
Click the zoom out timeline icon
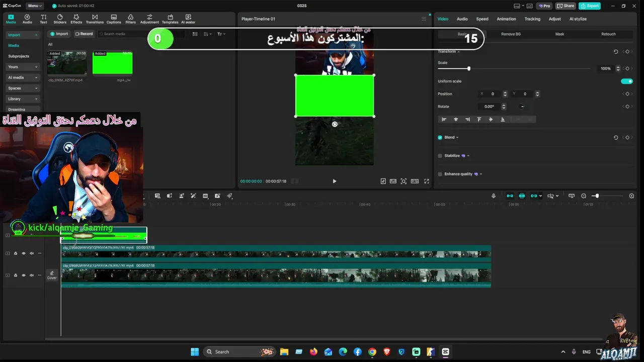584,196
